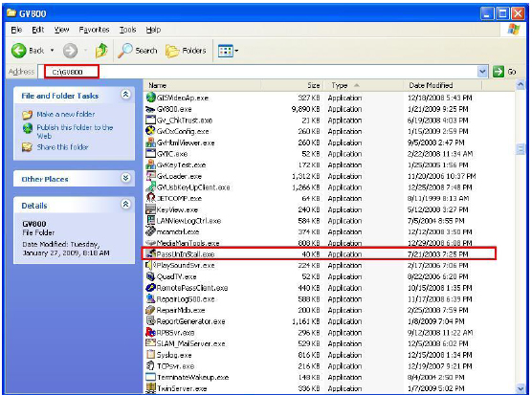The width and height of the screenshot is (532, 395).
Task: Click the GV800 title bar folder icon
Action: (11, 13)
